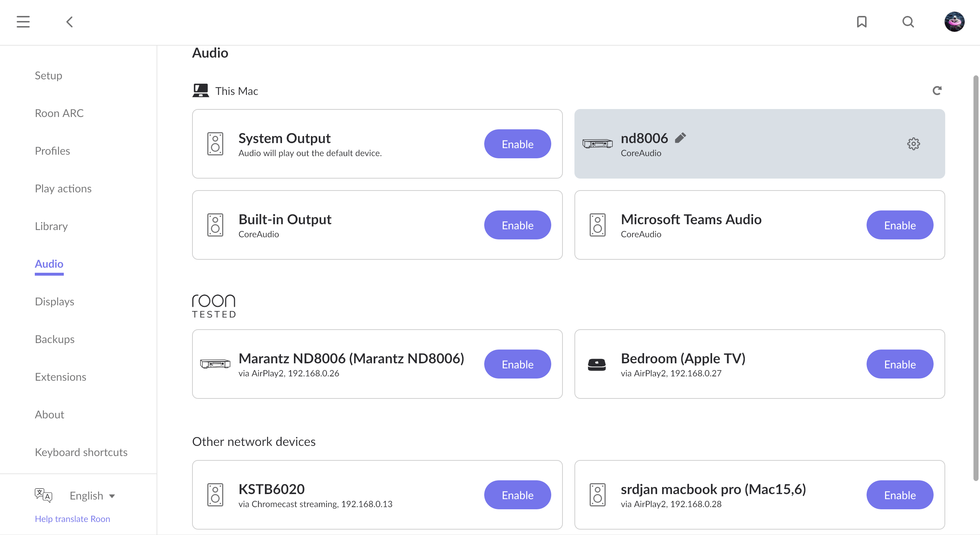Select the nd8006 CoreAudio device card
Screen dimensions: 980x535
(x=759, y=144)
